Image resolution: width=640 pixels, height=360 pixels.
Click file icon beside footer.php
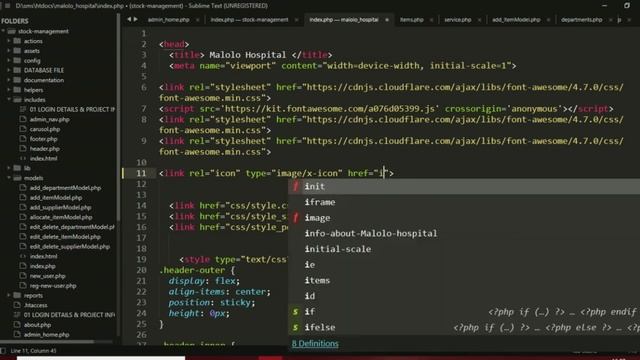coord(23,139)
